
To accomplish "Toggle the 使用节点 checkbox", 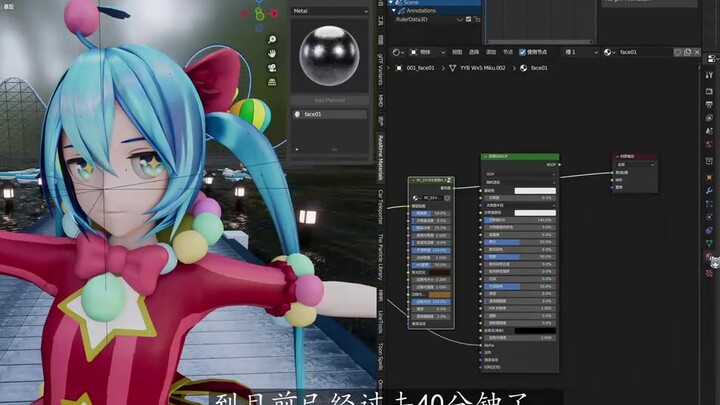I will [522, 52].
